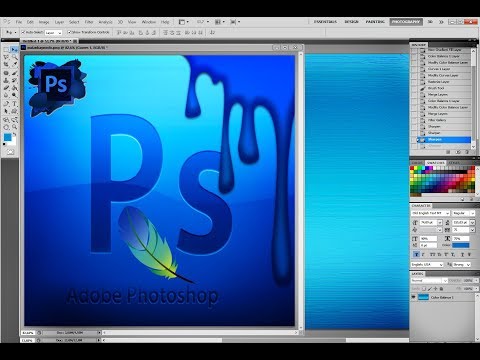The width and height of the screenshot is (480, 360).
Task: Select the Move tool in the toolbox
Action: coord(14,50)
